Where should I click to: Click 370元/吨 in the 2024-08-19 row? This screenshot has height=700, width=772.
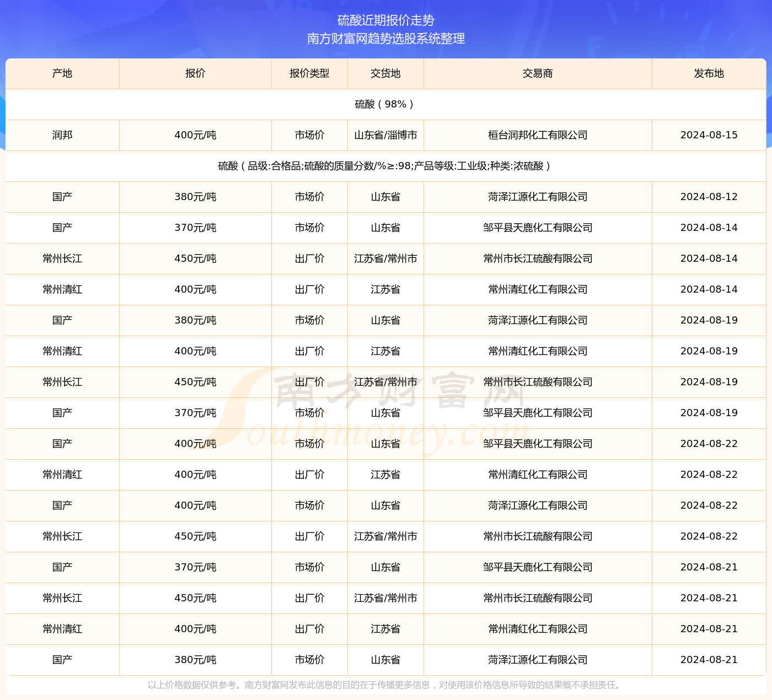coord(195,413)
